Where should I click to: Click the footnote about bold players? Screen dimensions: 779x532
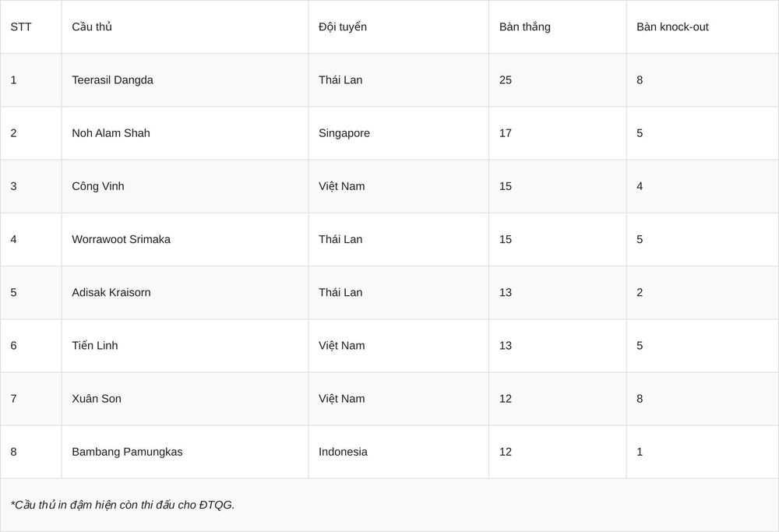pyautogui.click(x=122, y=506)
